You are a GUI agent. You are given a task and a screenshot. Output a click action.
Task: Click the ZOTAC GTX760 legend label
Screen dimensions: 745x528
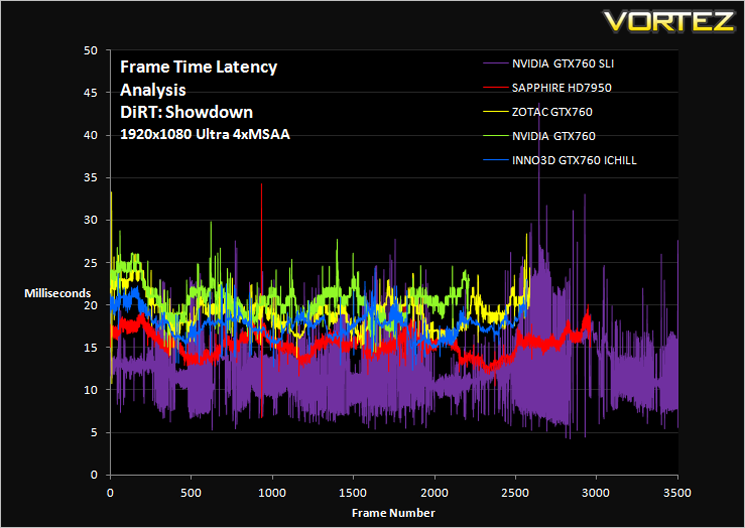coord(552,112)
